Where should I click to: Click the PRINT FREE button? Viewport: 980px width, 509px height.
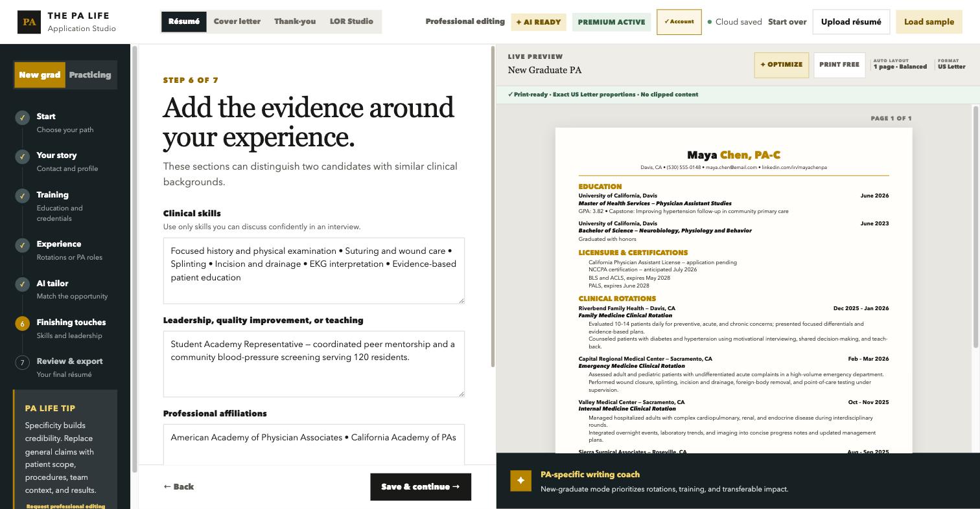click(x=839, y=65)
